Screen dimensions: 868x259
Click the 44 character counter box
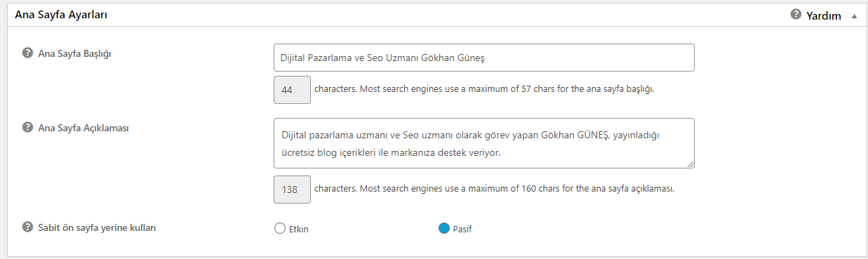point(292,90)
